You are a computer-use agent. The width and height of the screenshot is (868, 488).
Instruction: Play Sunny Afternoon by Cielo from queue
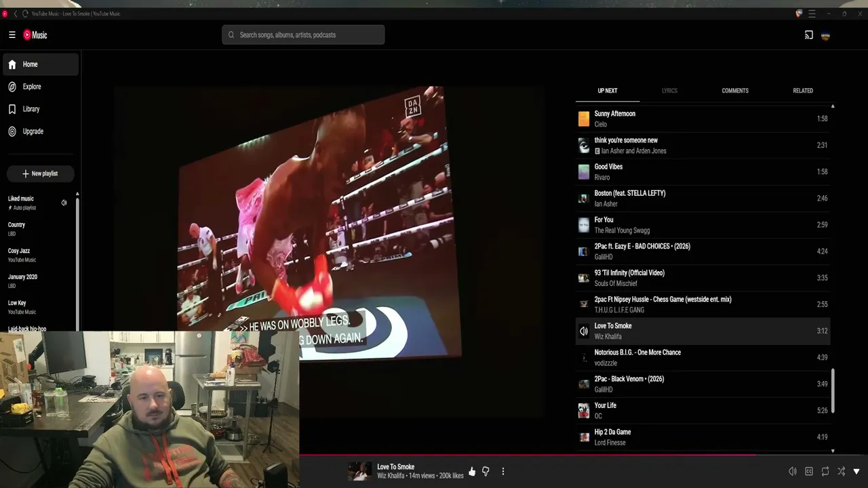point(703,119)
